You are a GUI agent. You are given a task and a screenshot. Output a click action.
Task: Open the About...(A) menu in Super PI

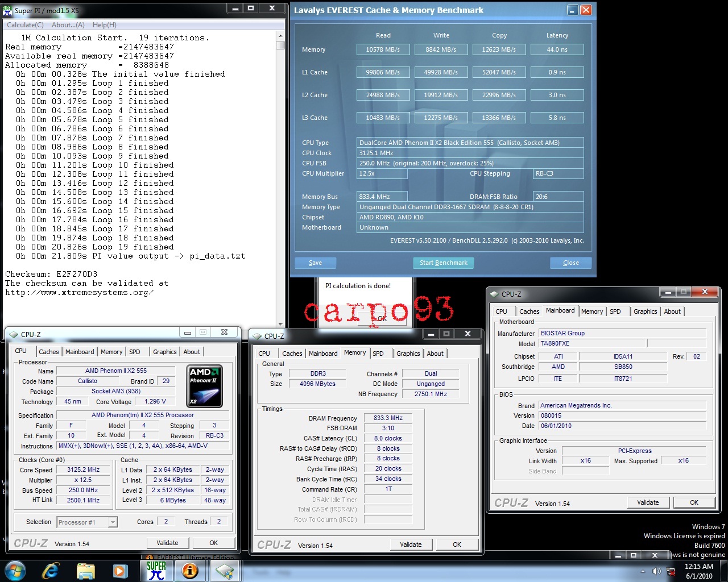68,24
